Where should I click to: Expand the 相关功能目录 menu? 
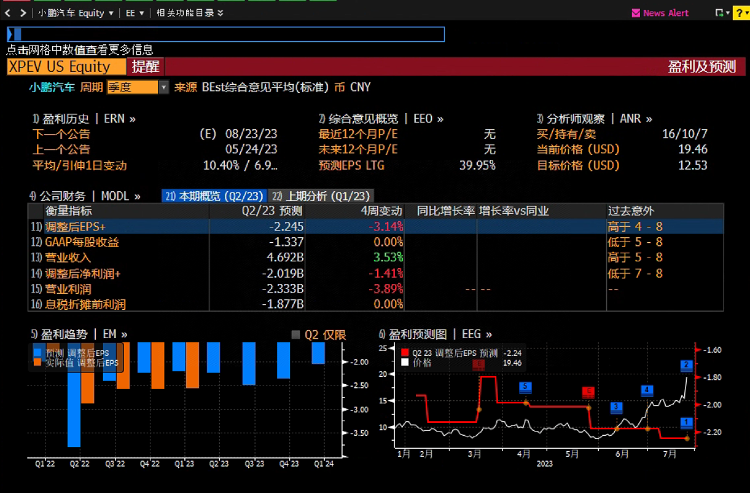click(x=190, y=13)
